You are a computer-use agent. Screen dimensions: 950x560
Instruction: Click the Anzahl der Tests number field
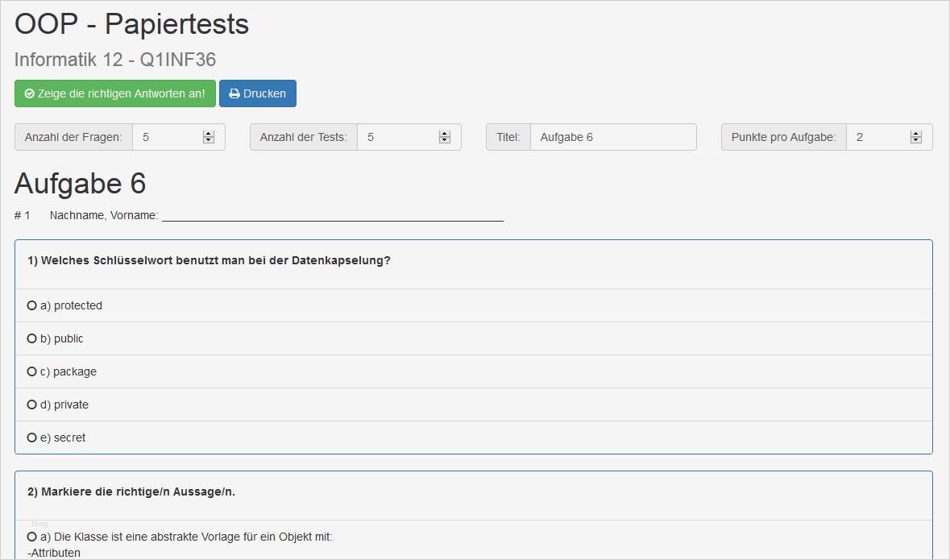click(399, 137)
